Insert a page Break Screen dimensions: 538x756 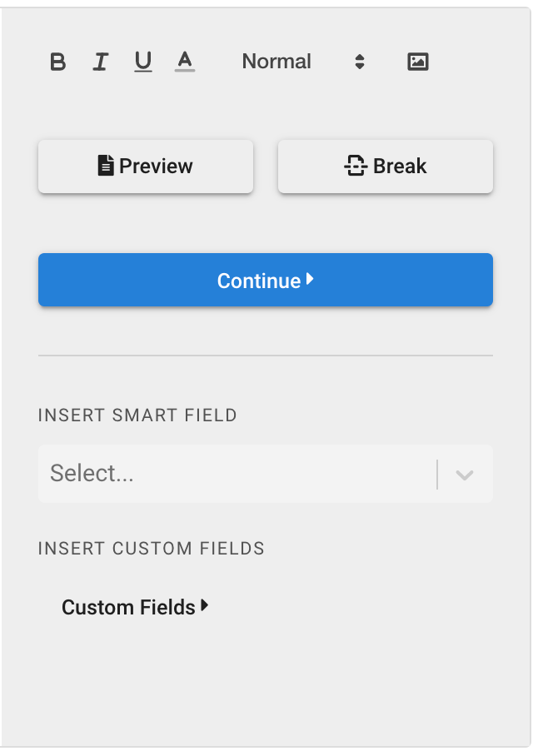tap(386, 167)
